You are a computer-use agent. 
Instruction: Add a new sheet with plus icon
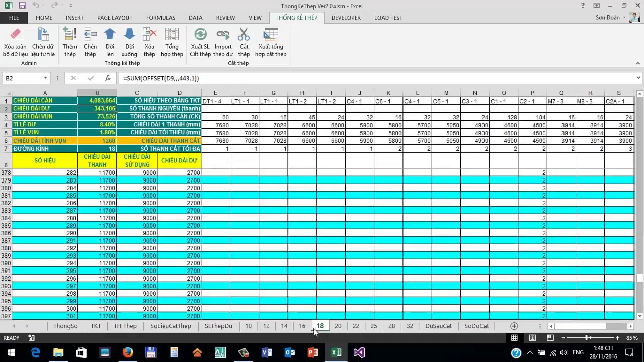[514, 326]
